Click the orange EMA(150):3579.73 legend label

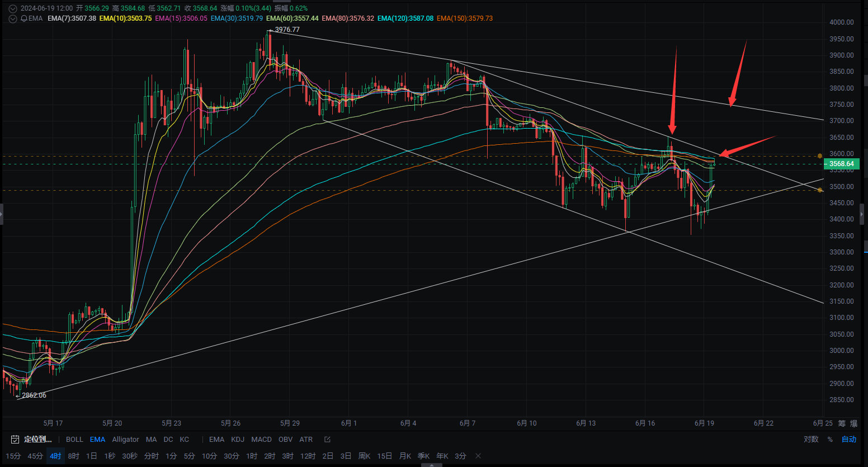coord(465,18)
